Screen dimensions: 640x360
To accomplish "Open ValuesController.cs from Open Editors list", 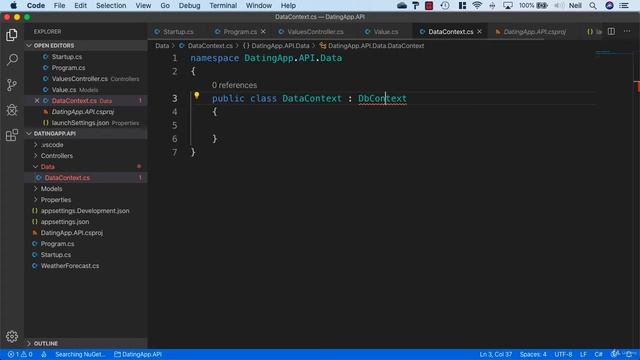I will click(x=80, y=79).
